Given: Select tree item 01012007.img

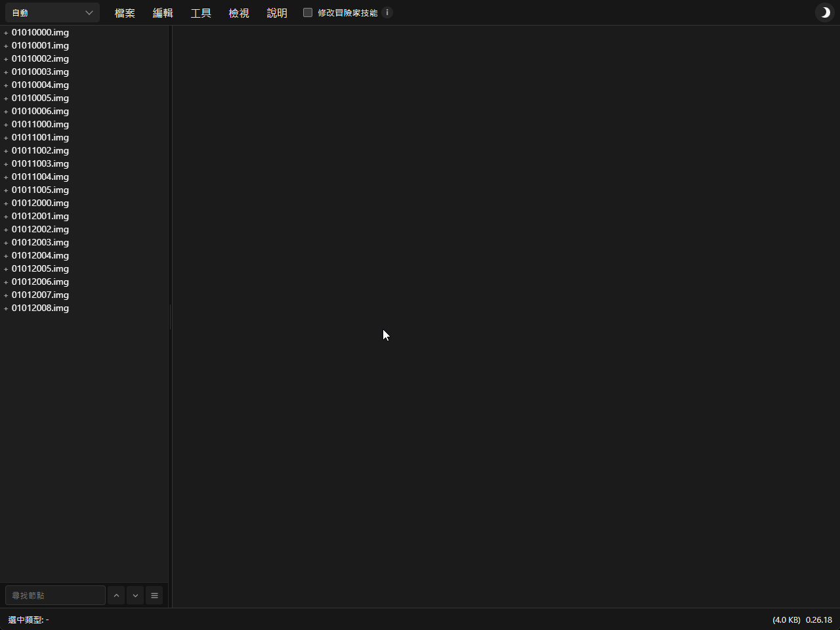Looking at the screenshot, I should click(x=40, y=295).
